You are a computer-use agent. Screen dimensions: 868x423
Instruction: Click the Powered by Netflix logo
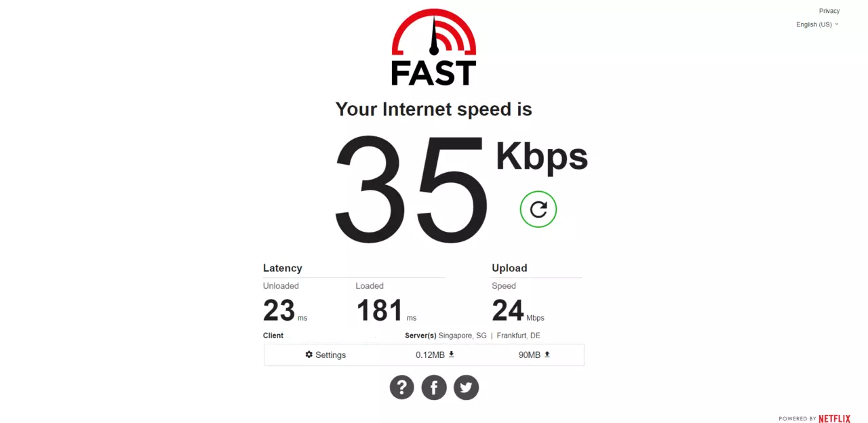[x=814, y=419]
